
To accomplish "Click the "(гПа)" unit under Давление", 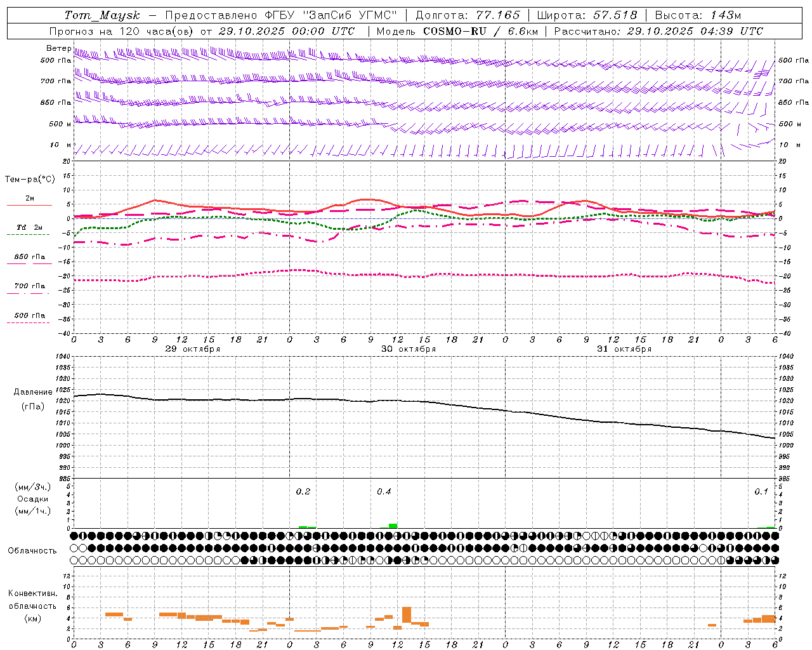I will [32, 407].
